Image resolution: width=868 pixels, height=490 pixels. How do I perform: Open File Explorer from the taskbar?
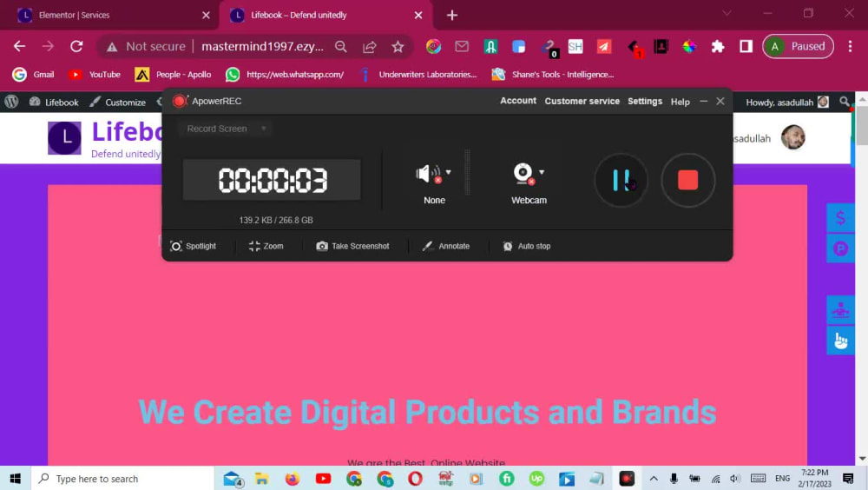click(261, 479)
